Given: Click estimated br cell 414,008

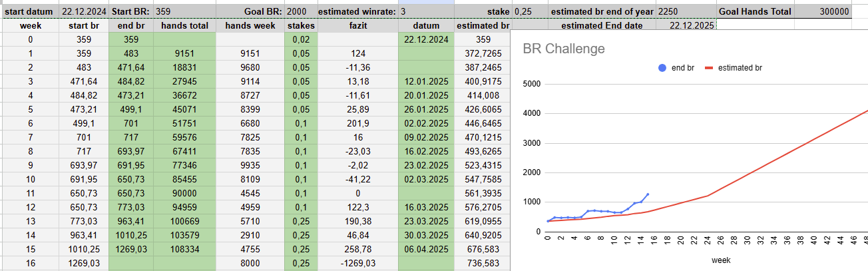Looking at the screenshot, I should tap(483, 95).
